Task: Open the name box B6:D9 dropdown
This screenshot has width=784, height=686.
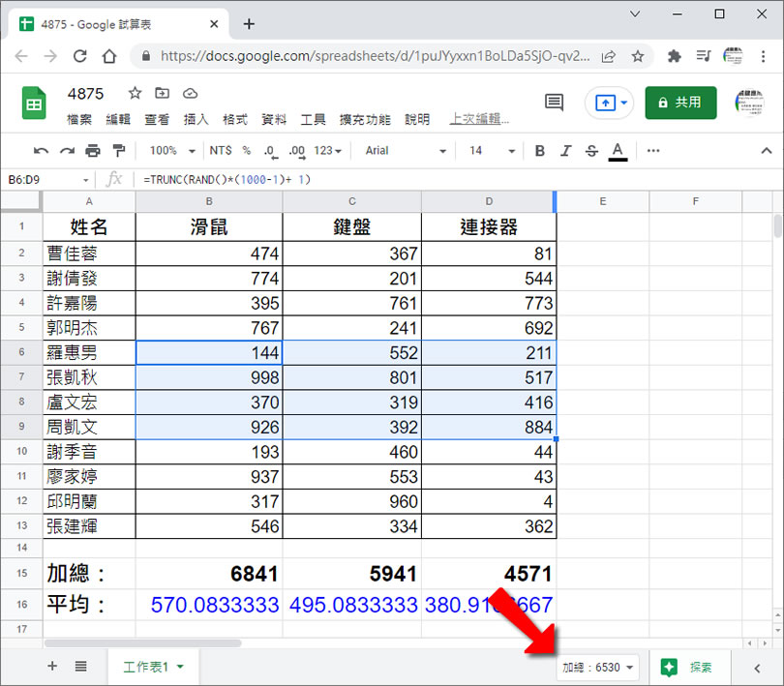Action: coord(85,180)
